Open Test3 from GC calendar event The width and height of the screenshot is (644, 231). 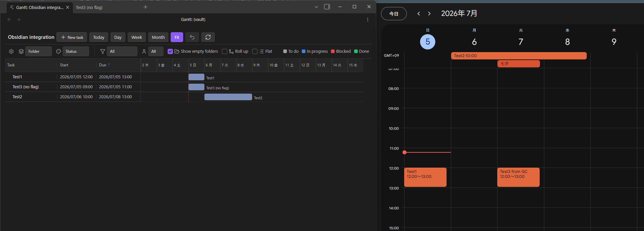coord(518,177)
